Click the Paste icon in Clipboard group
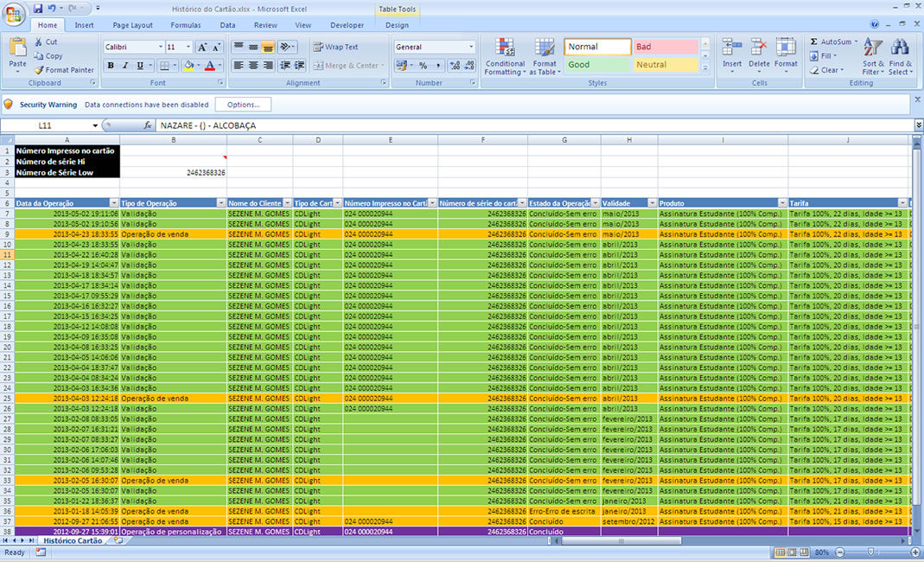Viewport: 924px width, 562px height. [x=17, y=48]
